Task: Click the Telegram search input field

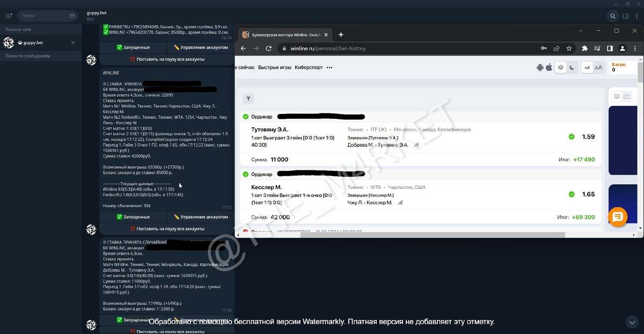Action: 47,16
